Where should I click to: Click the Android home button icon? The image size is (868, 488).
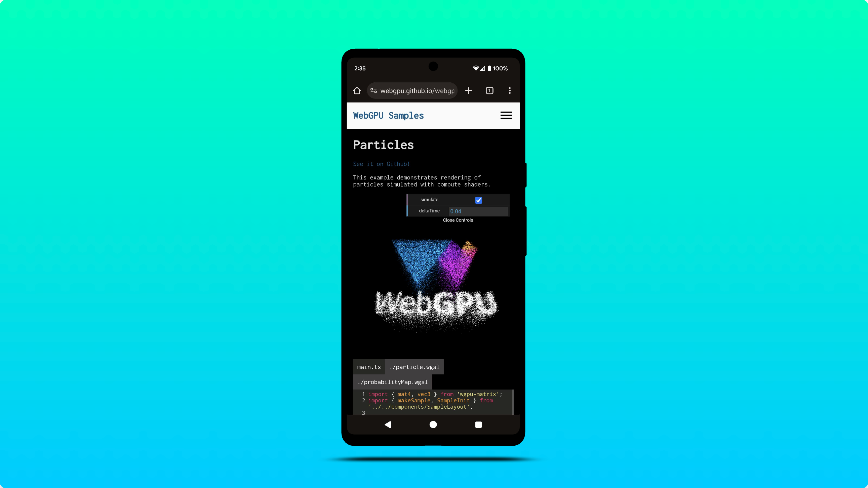(433, 424)
